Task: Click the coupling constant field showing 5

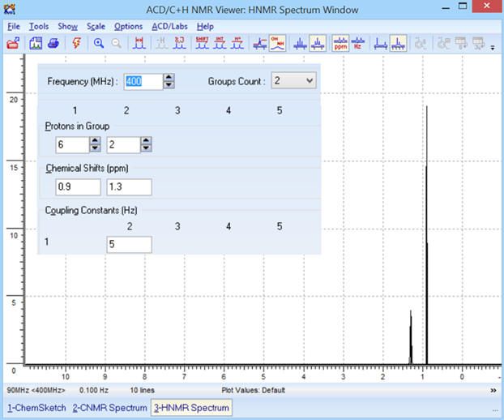Action: click(129, 244)
